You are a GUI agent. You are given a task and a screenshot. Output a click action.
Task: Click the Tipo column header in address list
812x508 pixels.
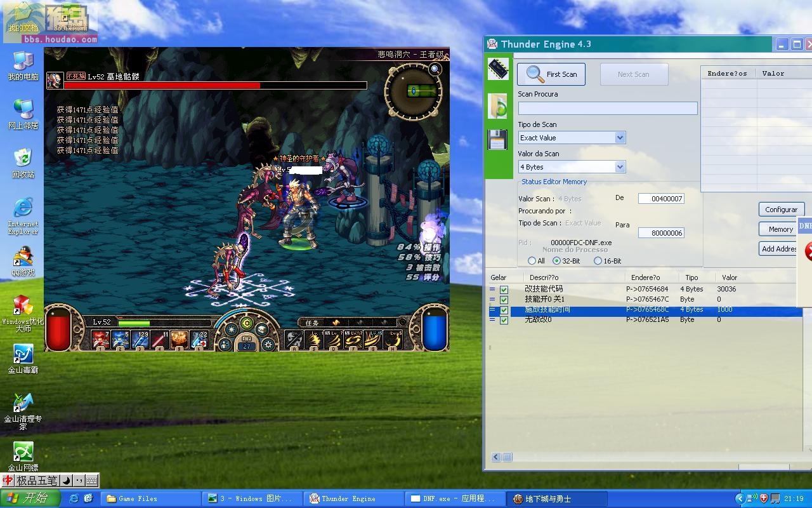(x=691, y=277)
